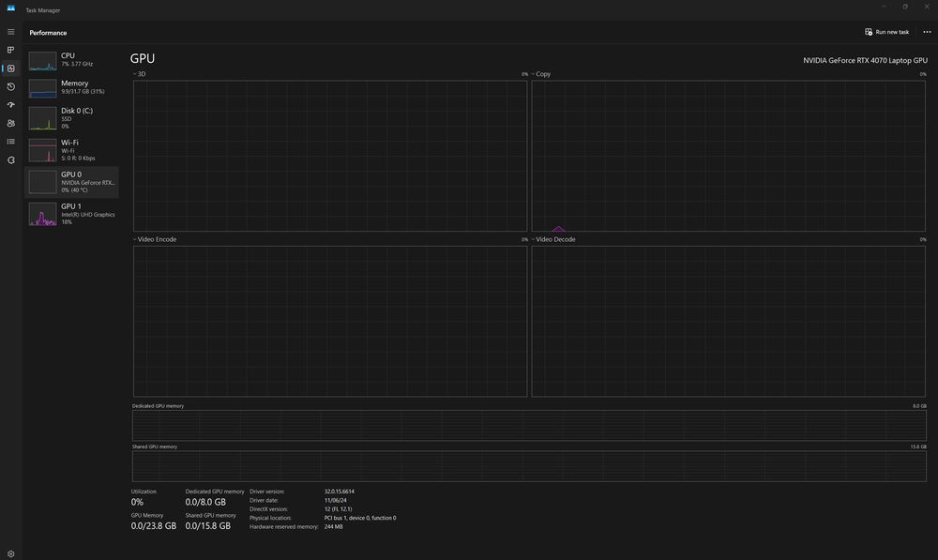Open App history page icon

coord(10,86)
